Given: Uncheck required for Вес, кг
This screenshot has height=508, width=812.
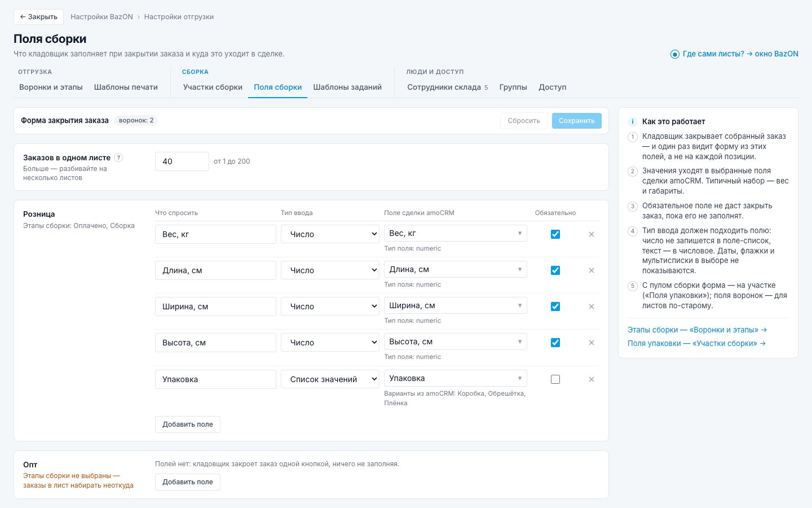Looking at the screenshot, I should [x=555, y=234].
